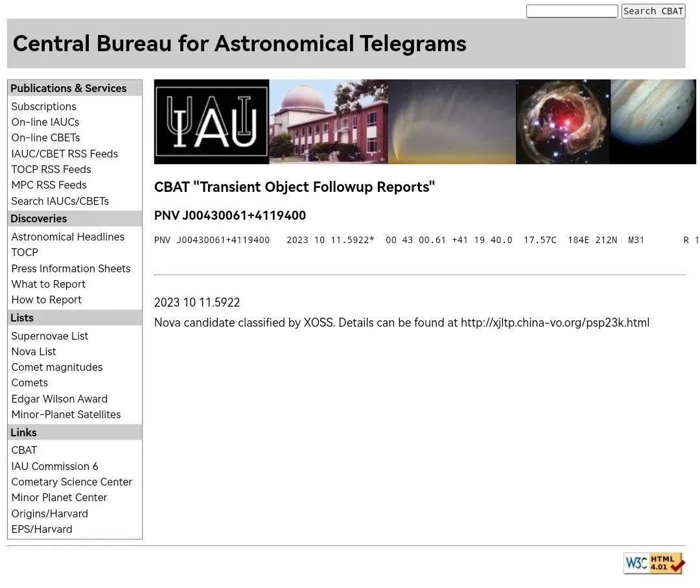
Task: Open How to Report link
Action: pyautogui.click(x=47, y=300)
